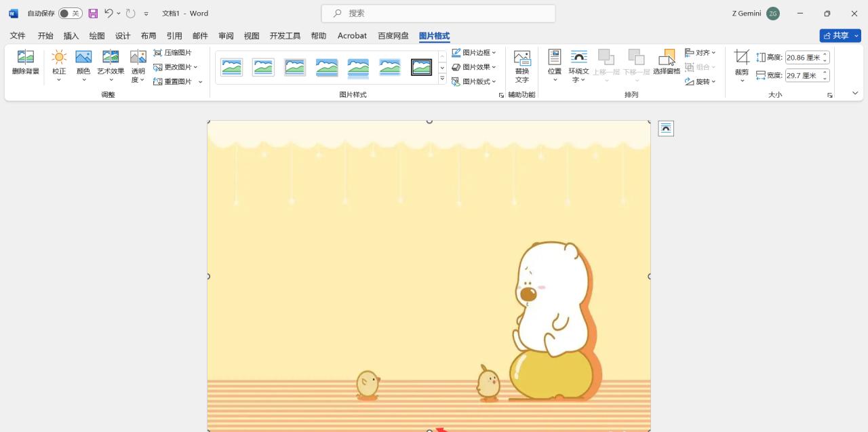This screenshot has width=868, height=432.
Task: Select the second picture style thumbnail
Action: pyautogui.click(x=263, y=67)
